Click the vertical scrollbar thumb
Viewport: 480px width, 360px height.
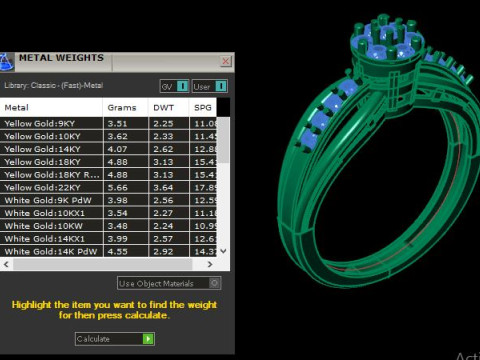coord(224,140)
